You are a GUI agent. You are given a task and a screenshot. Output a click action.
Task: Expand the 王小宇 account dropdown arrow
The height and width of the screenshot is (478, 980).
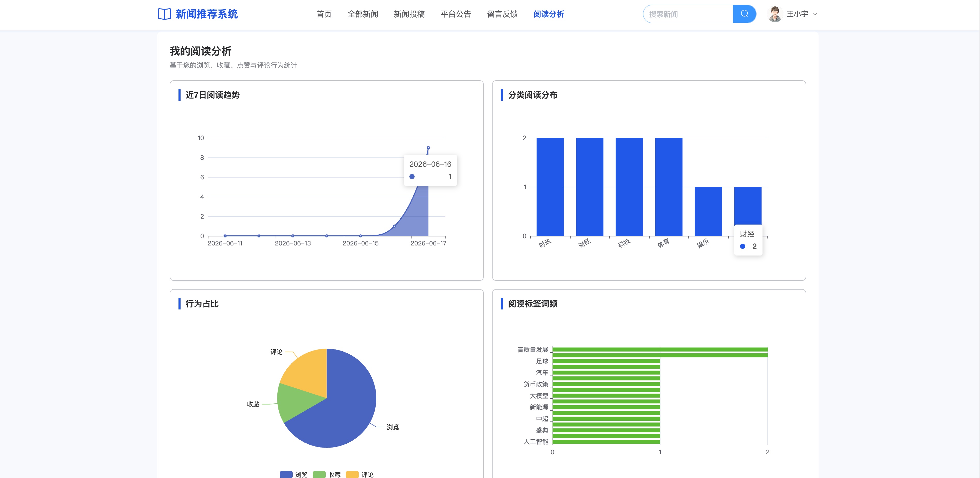tap(815, 14)
